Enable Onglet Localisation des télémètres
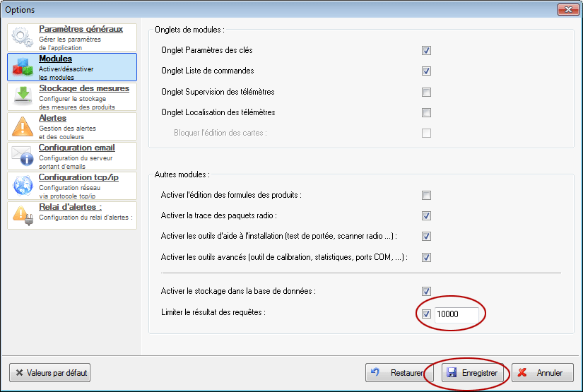583x392 pixels. (x=426, y=112)
